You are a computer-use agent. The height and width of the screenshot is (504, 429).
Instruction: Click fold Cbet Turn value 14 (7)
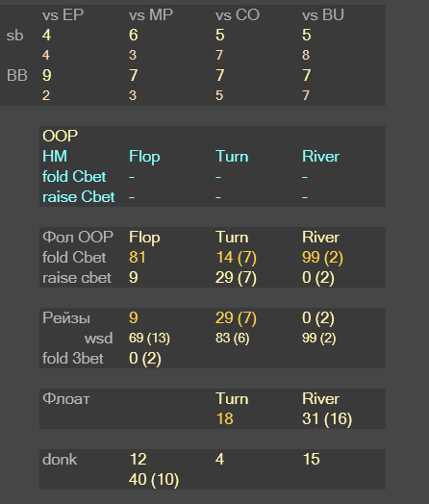(236, 258)
